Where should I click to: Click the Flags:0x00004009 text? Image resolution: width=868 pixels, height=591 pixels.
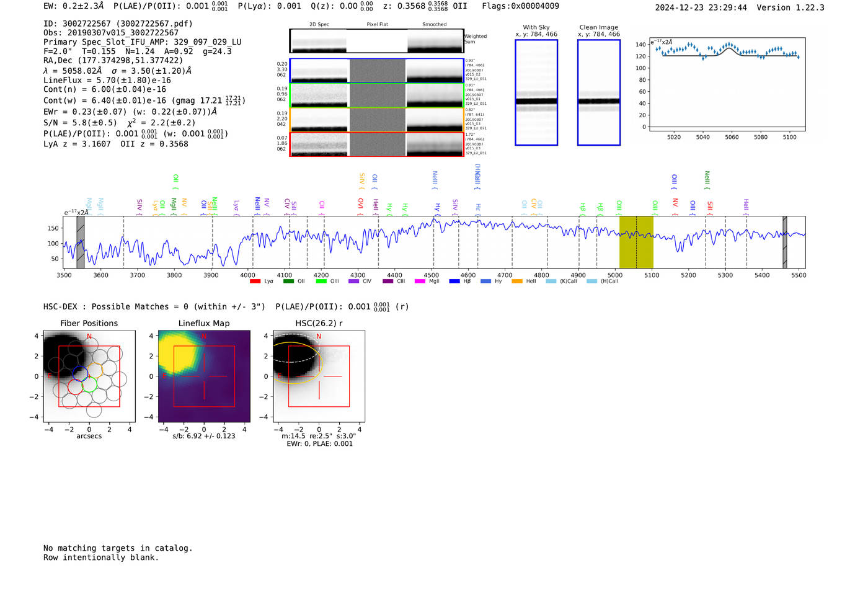[520, 6]
